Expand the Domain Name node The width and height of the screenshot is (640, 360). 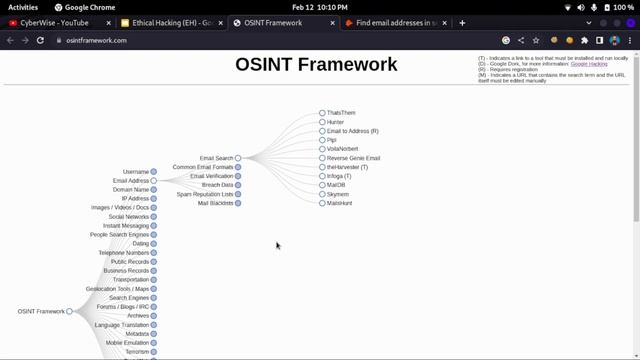click(x=153, y=190)
